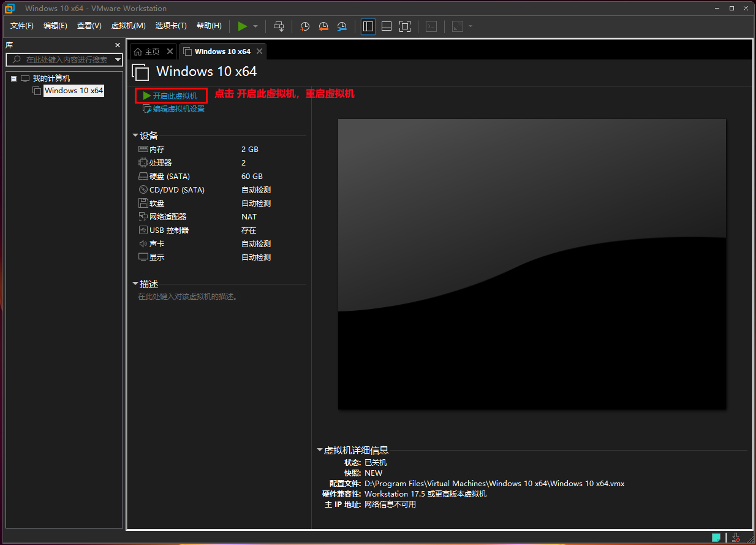Open snapshot manager with the wrench clock icon
Screen dimensions: 756x545
[342, 26]
